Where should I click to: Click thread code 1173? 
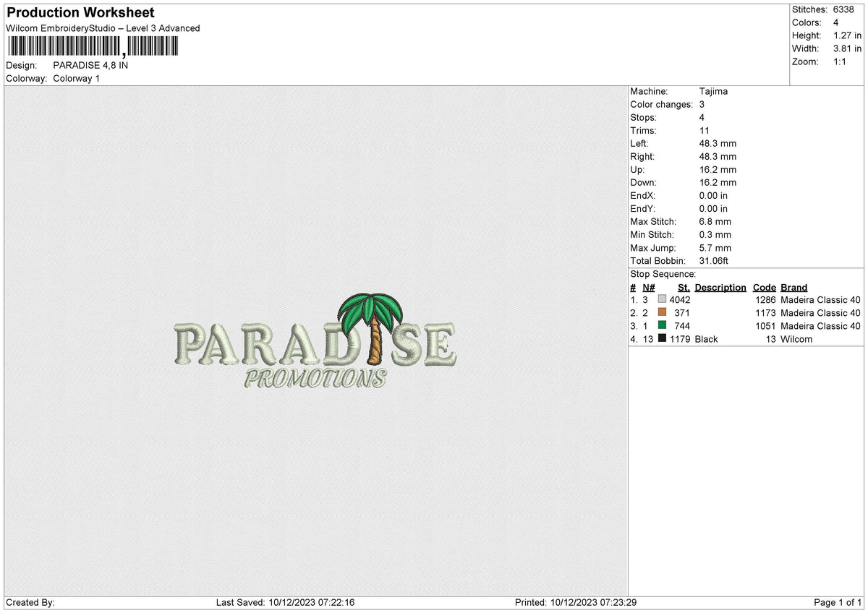pyautogui.click(x=765, y=312)
